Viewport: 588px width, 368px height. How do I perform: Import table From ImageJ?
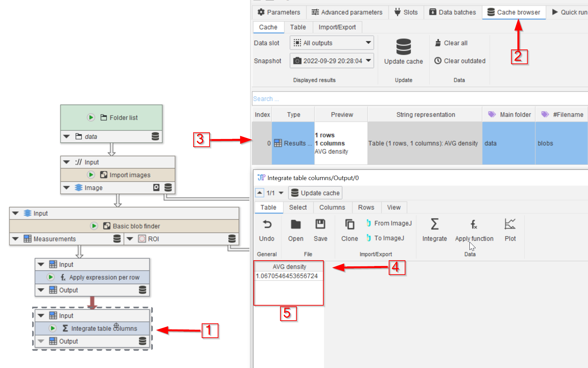(389, 223)
